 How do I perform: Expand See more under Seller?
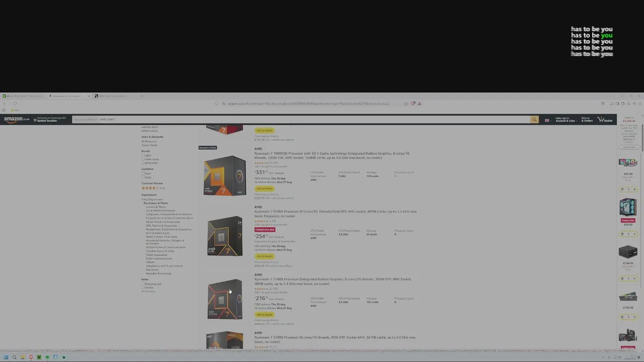(149, 291)
